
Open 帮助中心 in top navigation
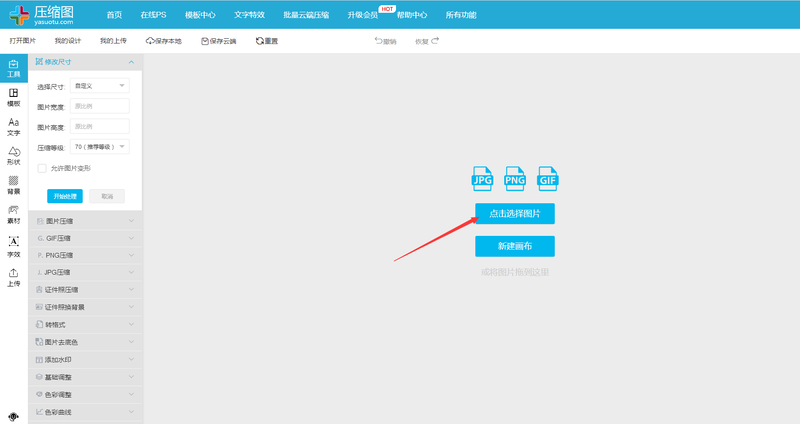412,15
